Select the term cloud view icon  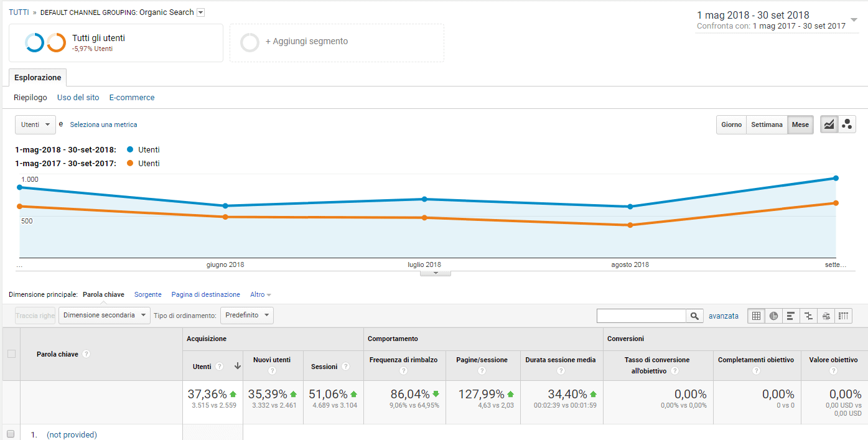pyautogui.click(x=826, y=316)
